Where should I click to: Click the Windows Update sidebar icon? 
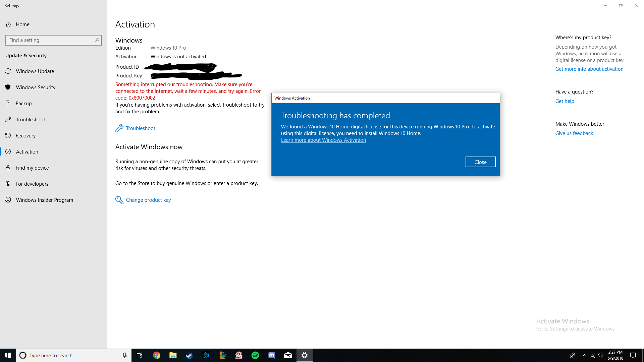coord(8,71)
